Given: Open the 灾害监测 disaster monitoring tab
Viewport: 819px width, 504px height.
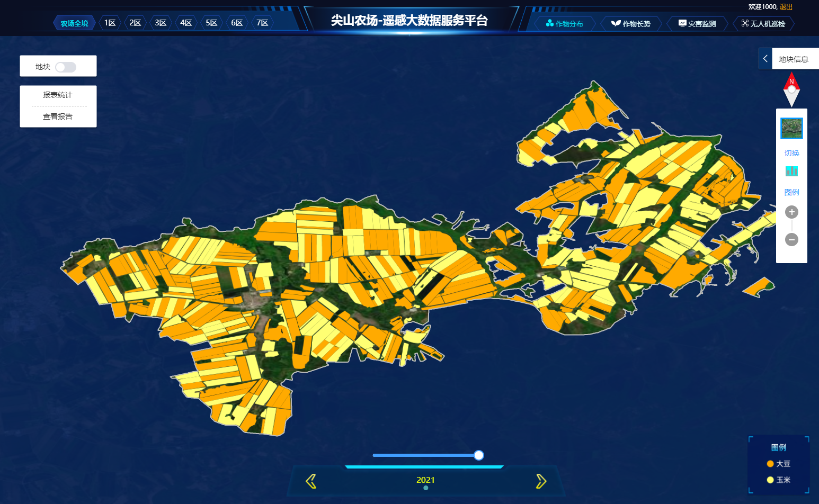Looking at the screenshot, I should tap(697, 24).
